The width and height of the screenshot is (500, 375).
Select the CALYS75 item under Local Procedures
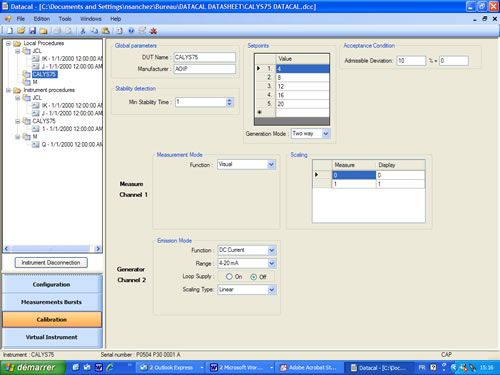[x=45, y=74]
